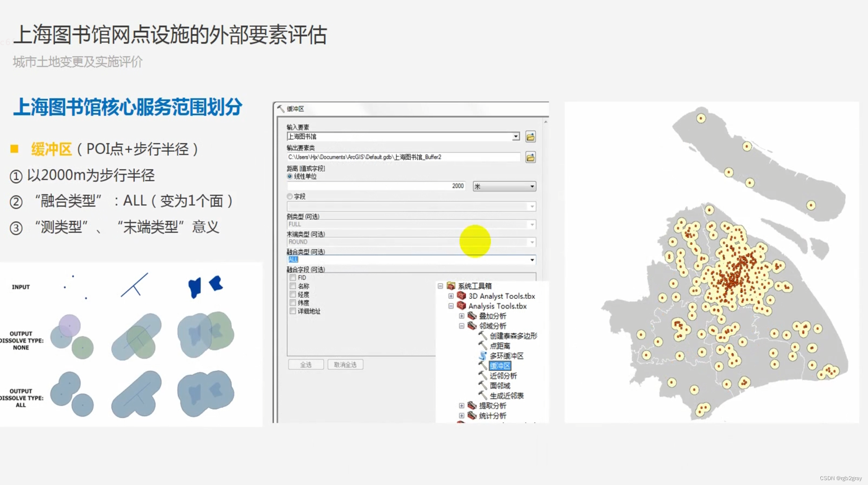Select the 多环缓冲区 tool label
The image size is (868, 485).
pos(506,356)
